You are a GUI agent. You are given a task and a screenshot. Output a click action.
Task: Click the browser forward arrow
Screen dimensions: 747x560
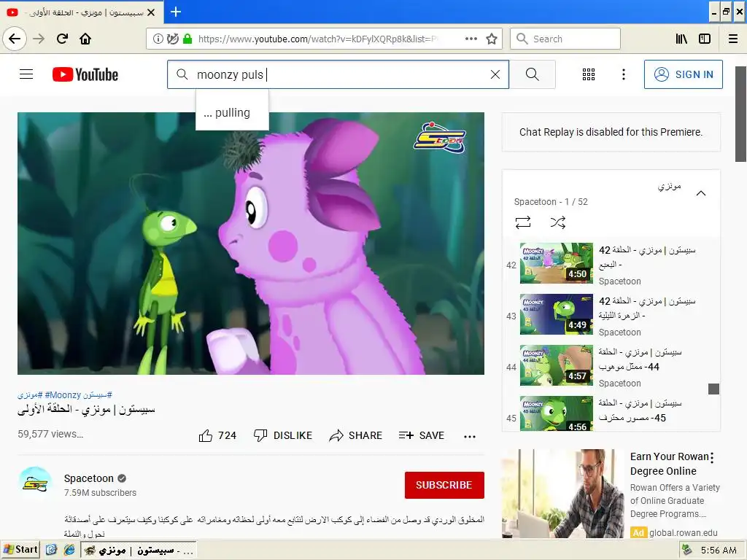[39, 39]
